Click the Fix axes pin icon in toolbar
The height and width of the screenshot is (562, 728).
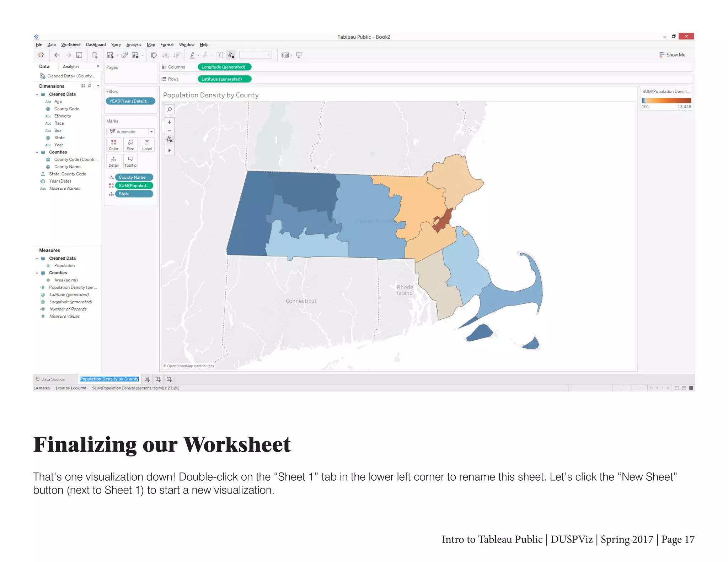[231, 55]
